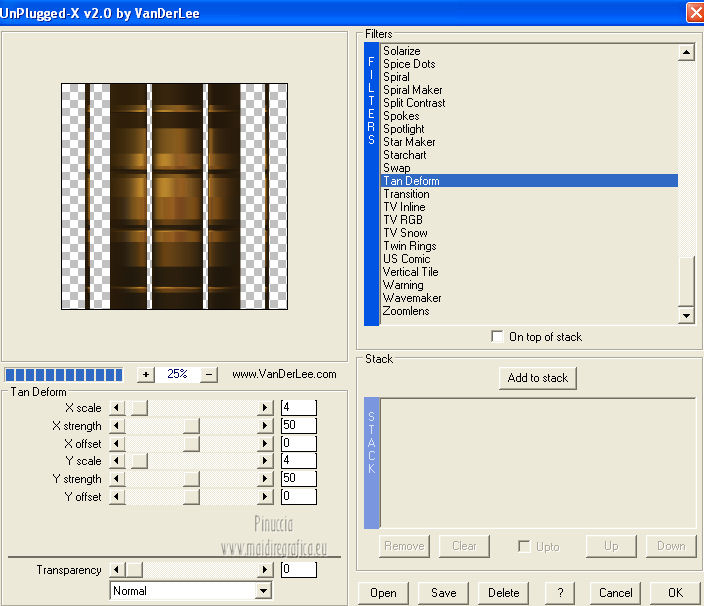Click Add to stack button
Image resolution: width=704 pixels, height=606 pixels.
click(x=537, y=378)
